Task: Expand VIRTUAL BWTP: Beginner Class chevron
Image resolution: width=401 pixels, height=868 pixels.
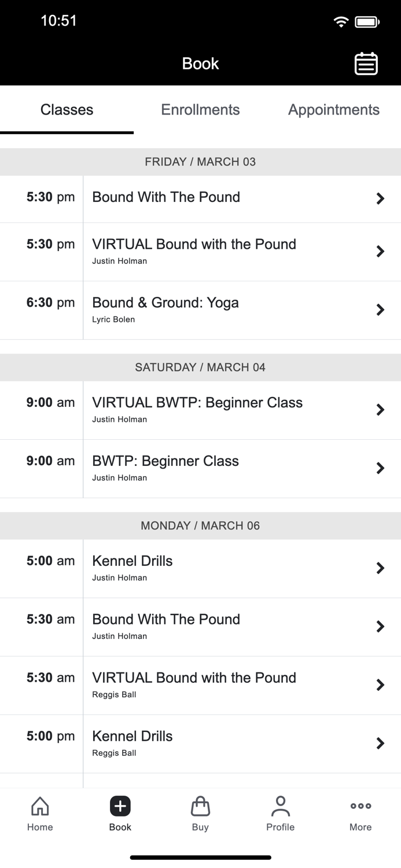Action: (x=380, y=410)
